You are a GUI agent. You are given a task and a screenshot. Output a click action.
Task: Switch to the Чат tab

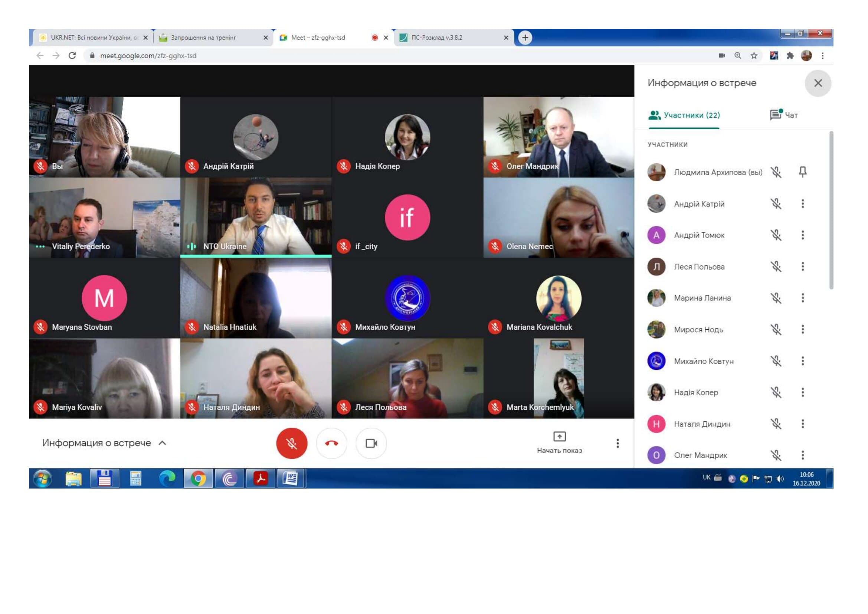[784, 115]
